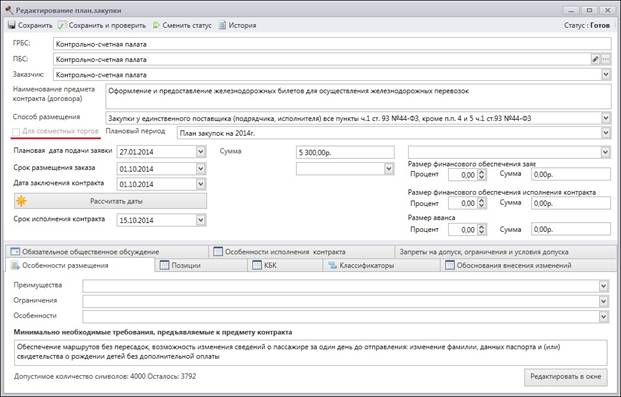Click the Минимально необходимые требования text area
621x397 pixels.
[310, 352]
